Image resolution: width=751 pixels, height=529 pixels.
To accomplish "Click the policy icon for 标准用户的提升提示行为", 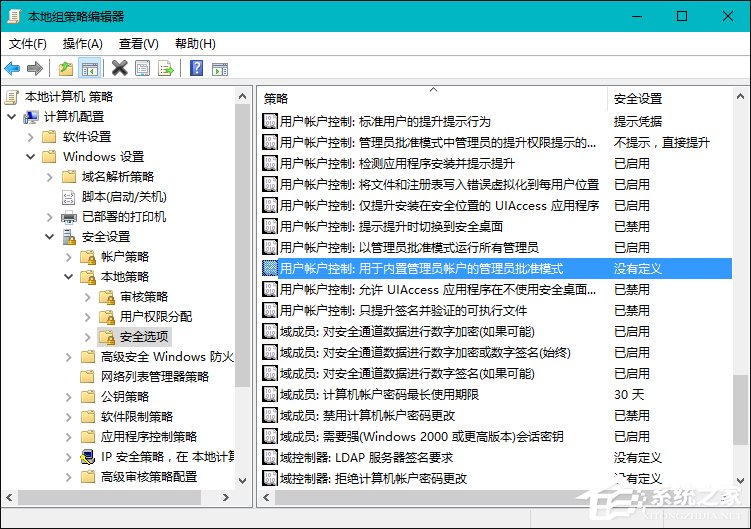I will [x=270, y=121].
